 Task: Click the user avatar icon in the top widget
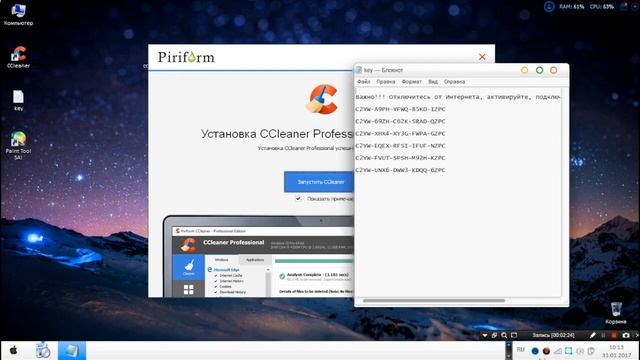549,6
